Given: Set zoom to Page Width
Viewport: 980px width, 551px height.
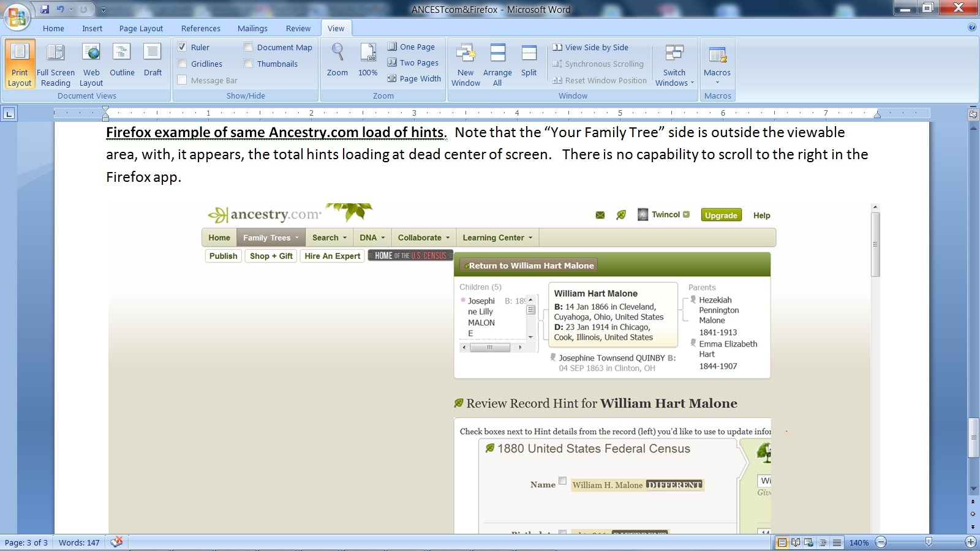Looking at the screenshot, I should [x=415, y=78].
